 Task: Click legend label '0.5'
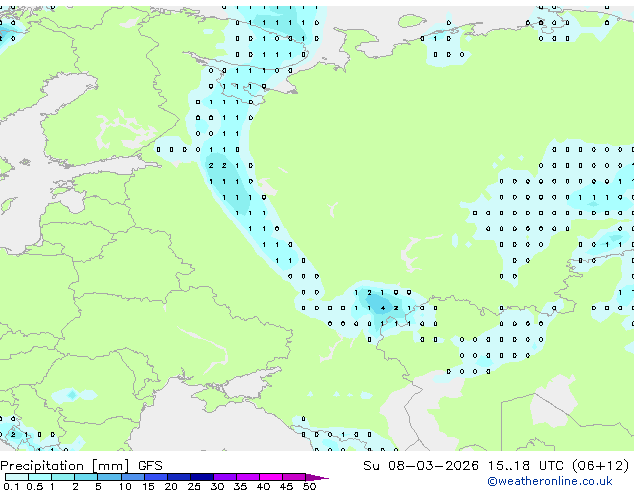(34, 486)
